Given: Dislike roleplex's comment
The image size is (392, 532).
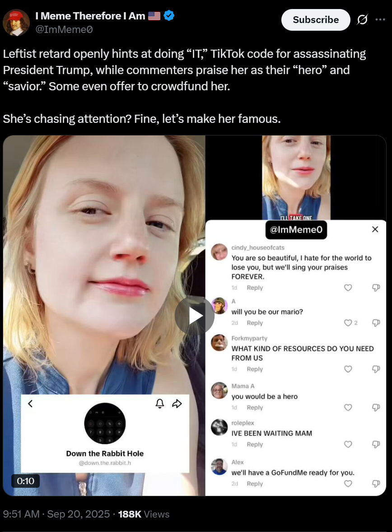Looking at the screenshot, I should click(376, 444).
